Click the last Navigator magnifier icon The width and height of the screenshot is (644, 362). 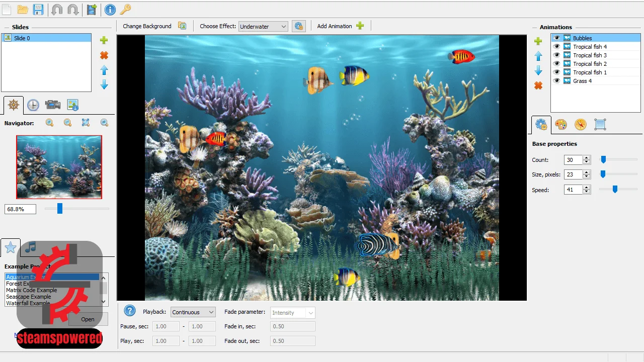pos(104,123)
